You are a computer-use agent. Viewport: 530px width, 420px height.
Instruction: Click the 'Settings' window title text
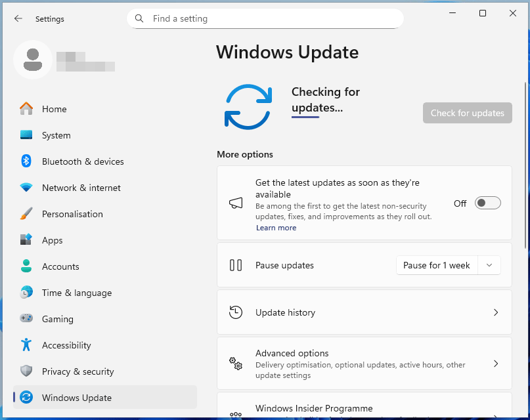pos(50,19)
